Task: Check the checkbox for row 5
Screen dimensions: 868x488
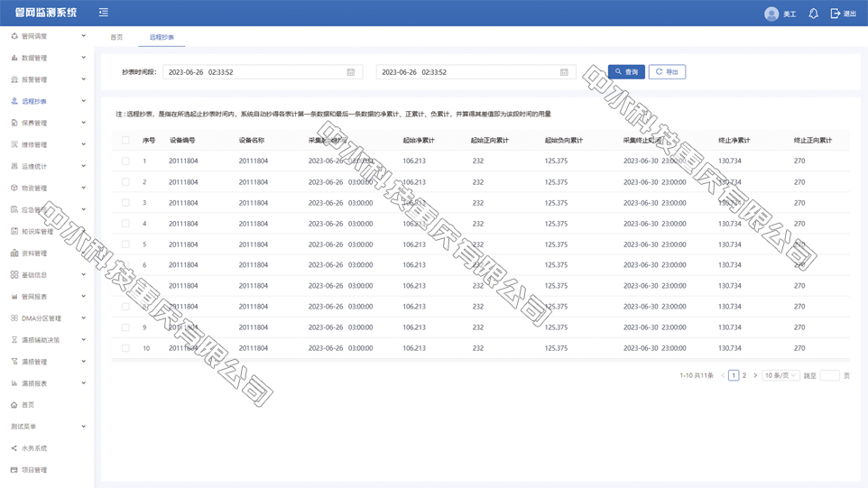Action: [x=125, y=244]
